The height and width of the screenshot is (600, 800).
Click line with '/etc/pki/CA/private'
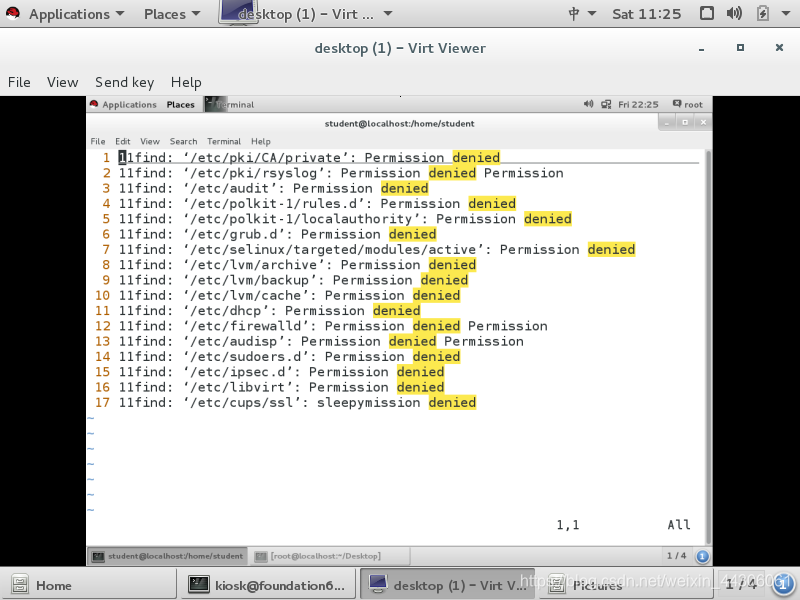coord(309,158)
